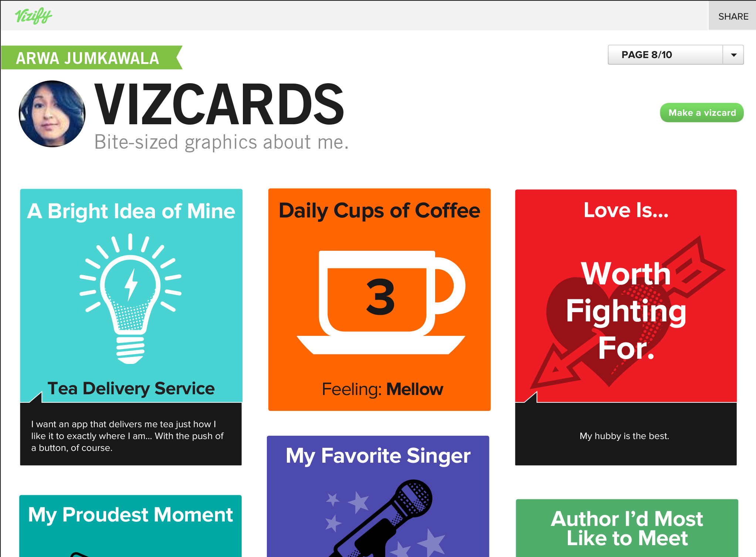Click the coffee cup icon showing 3
756x557 pixels.
tap(381, 302)
